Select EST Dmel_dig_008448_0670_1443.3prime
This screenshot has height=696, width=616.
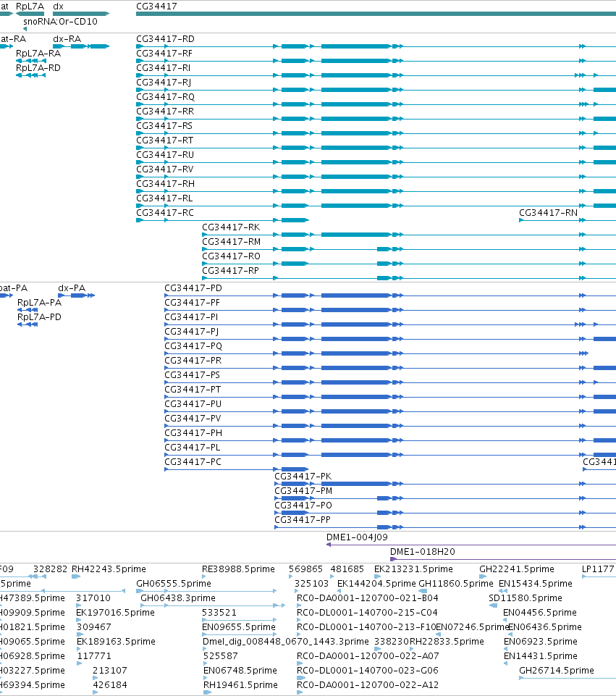point(286,642)
